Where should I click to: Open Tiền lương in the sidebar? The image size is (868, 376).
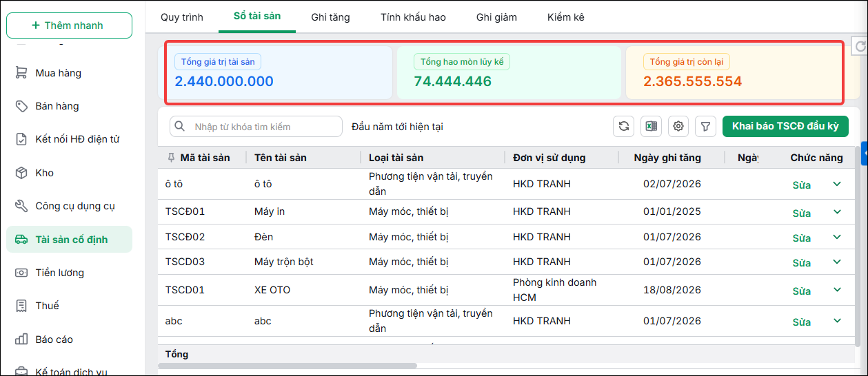pos(69,273)
